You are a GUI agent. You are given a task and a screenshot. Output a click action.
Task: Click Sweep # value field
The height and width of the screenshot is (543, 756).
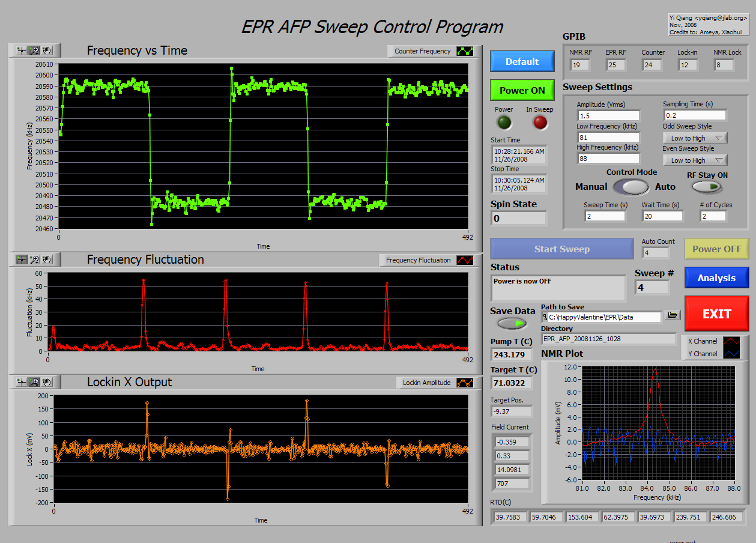[652, 288]
